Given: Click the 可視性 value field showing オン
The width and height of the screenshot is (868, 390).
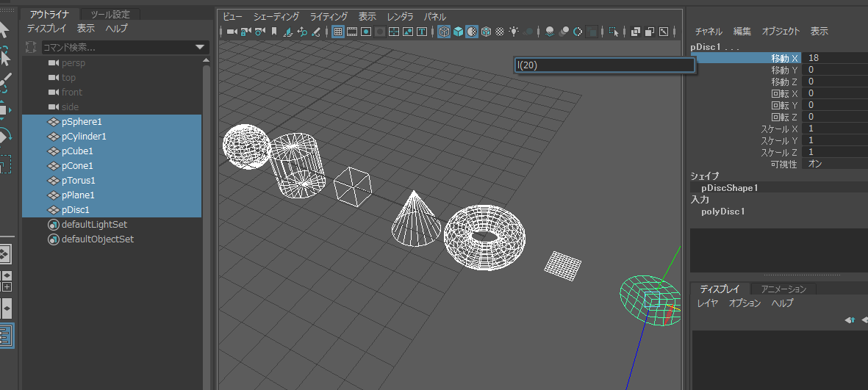Looking at the screenshot, I should tap(835, 164).
